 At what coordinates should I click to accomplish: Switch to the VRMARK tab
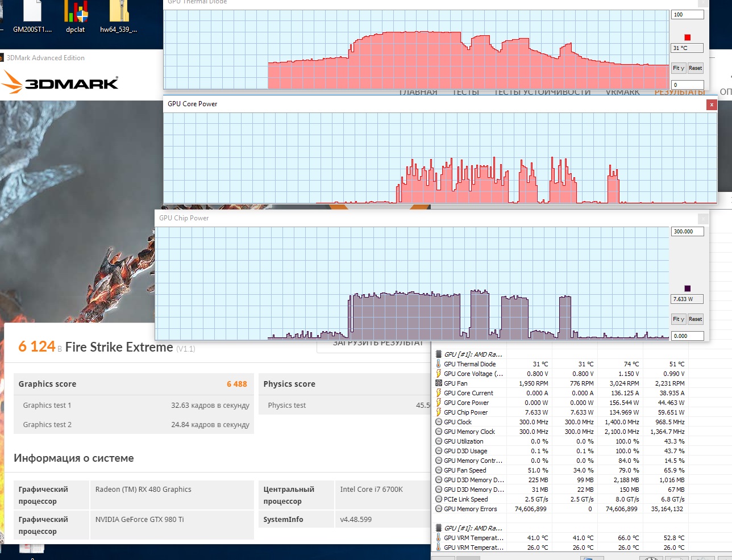[622, 92]
